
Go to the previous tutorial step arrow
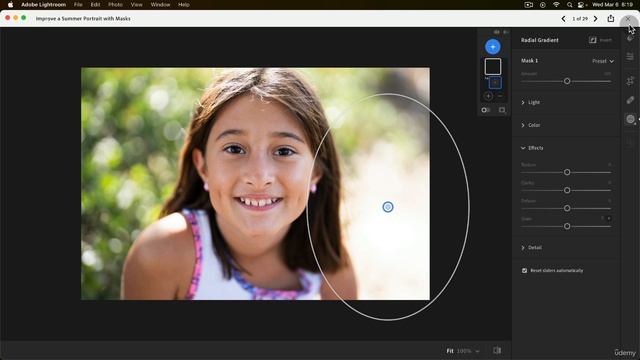(564, 19)
